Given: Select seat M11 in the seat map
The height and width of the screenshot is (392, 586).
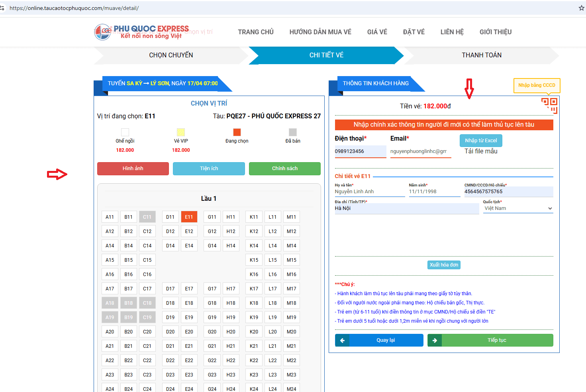Looking at the screenshot, I should click(x=291, y=217).
